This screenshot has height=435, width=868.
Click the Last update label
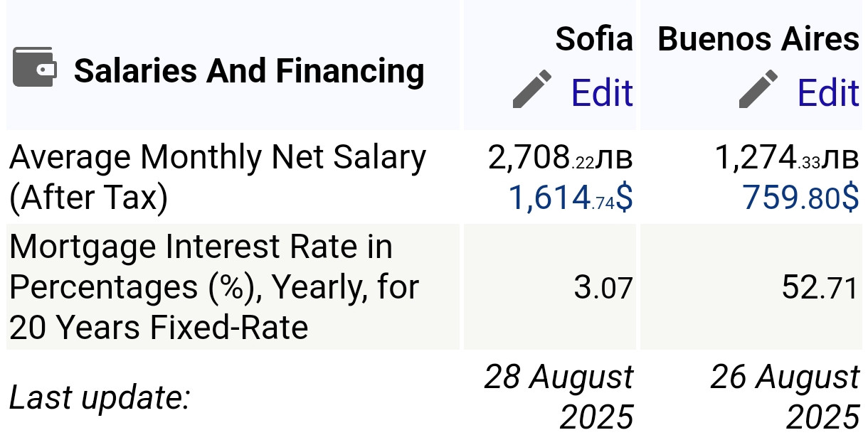(x=100, y=397)
